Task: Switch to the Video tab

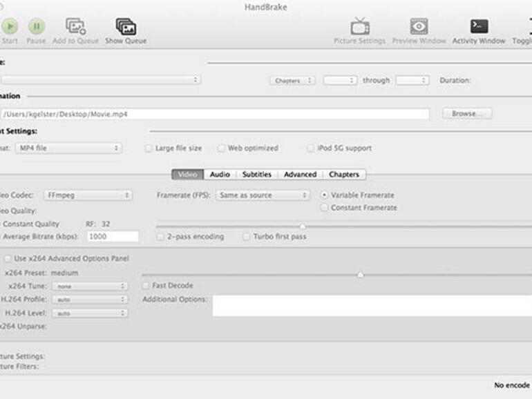Action: [x=188, y=175]
